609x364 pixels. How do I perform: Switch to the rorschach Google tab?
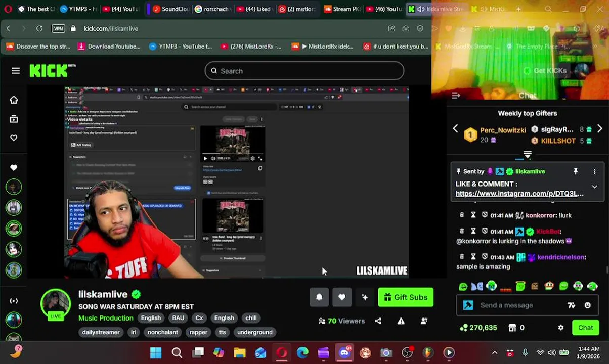213,9
